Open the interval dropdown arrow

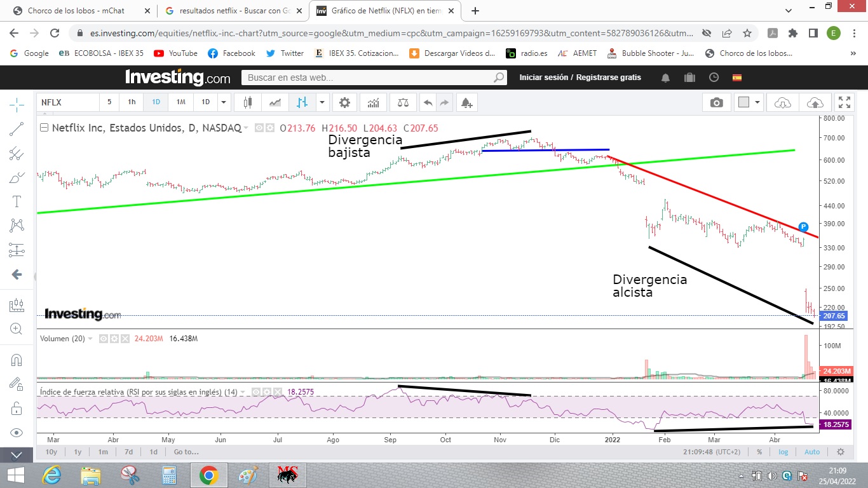pyautogui.click(x=224, y=102)
